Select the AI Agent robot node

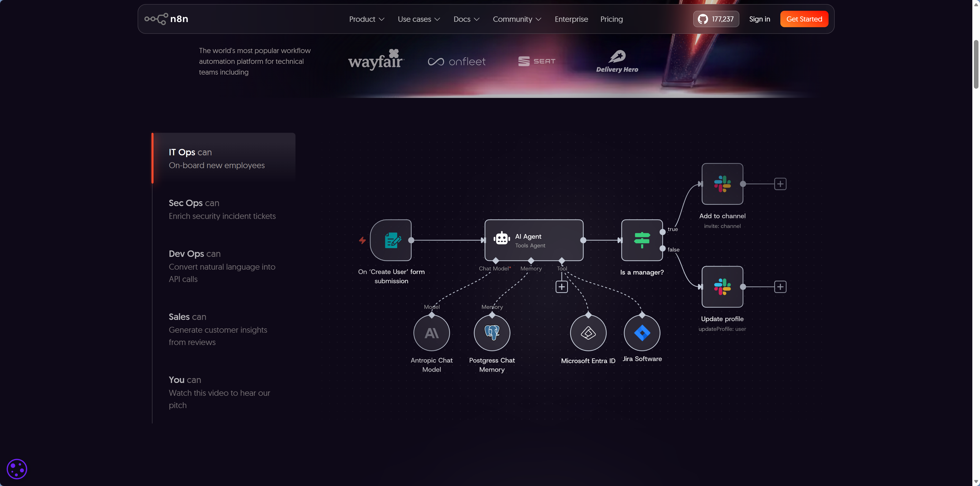533,240
